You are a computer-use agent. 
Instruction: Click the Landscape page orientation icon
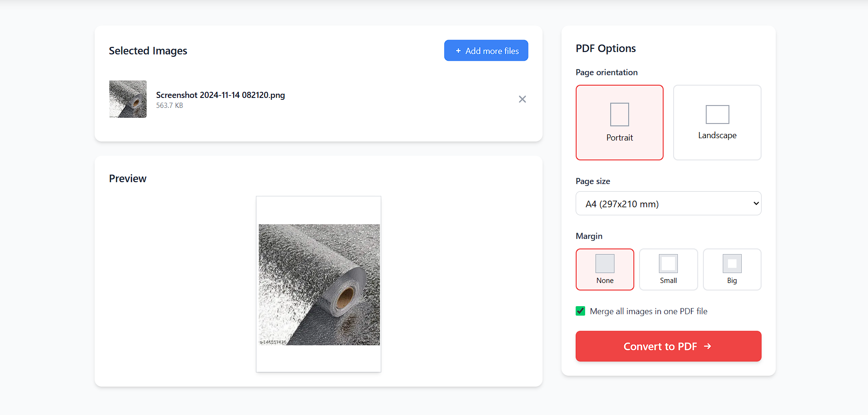click(x=717, y=115)
